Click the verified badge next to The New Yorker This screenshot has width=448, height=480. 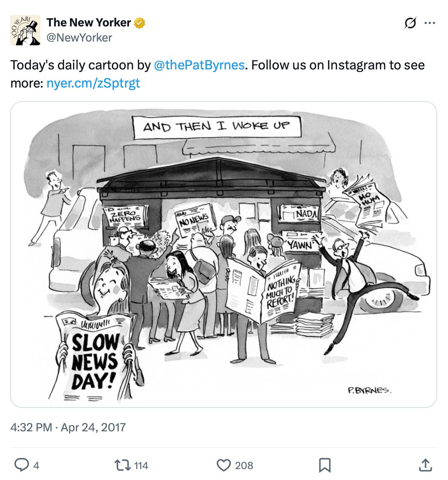(x=139, y=22)
